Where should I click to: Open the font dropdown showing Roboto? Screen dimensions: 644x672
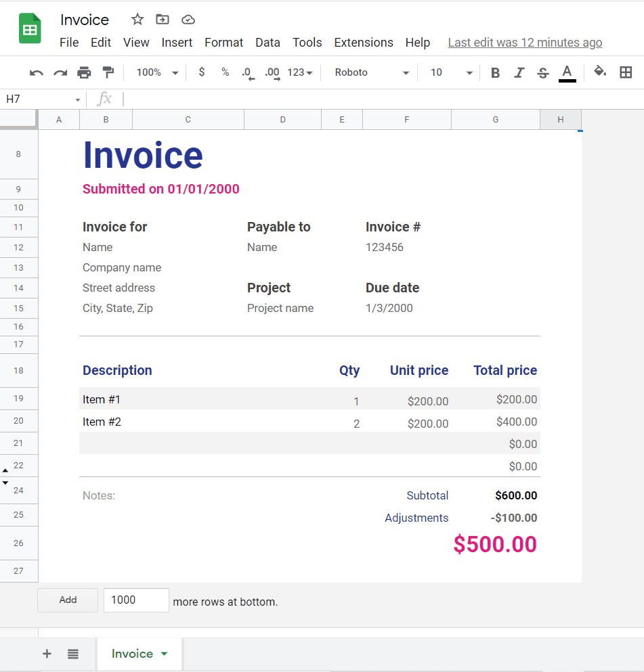pyautogui.click(x=369, y=72)
